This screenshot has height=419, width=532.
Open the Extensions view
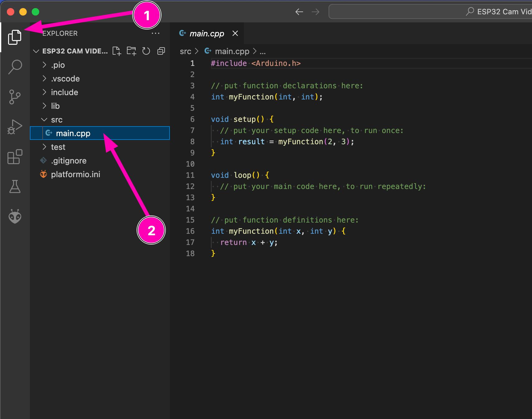[x=15, y=157]
